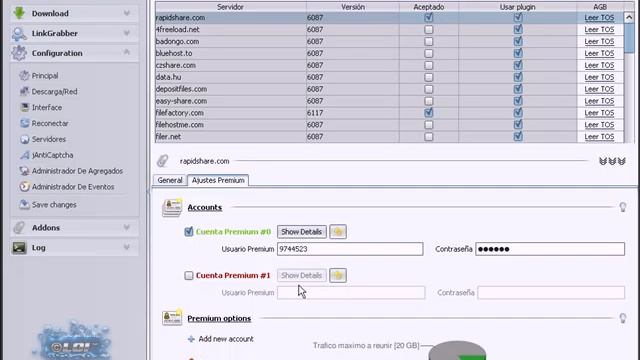
Task: Click the LinkGrabber section icon
Action: click(x=19, y=33)
